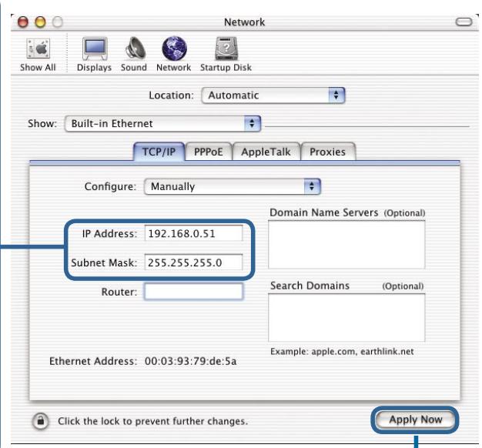The height and width of the screenshot is (448, 482).
Task: Click the 'Example: apple.com, earthlink.net' text
Action: (x=342, y=352)
